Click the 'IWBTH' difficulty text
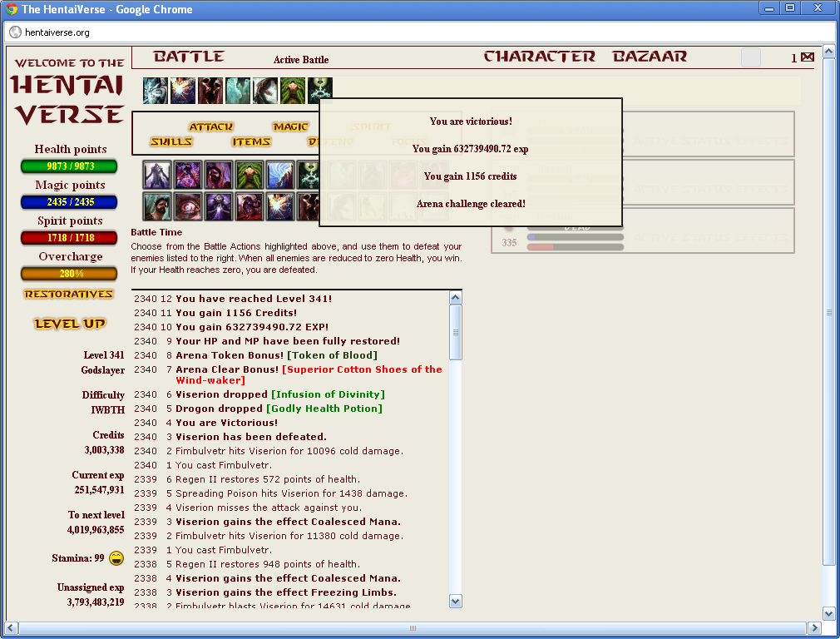The image size is (840, 639). point(107,409)
